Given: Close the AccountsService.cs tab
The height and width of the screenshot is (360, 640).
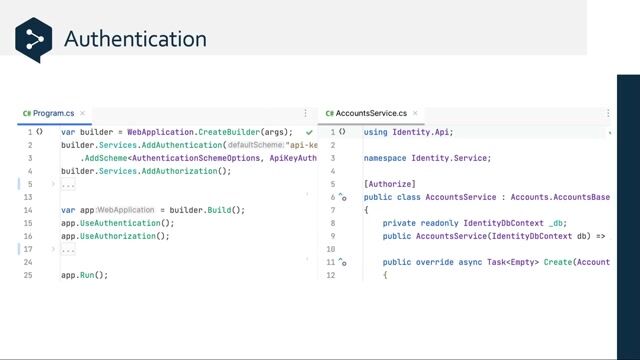Looking at the screenshot, I should coord(415,113).
